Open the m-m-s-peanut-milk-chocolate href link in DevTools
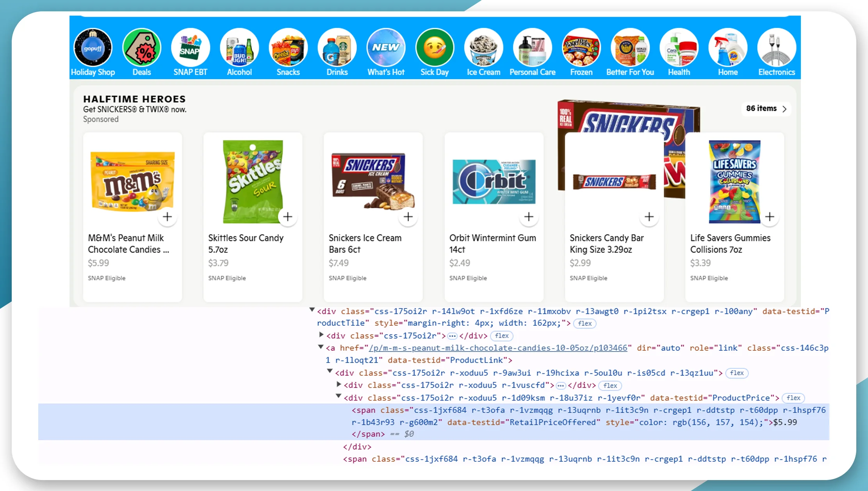 point(498,348)
